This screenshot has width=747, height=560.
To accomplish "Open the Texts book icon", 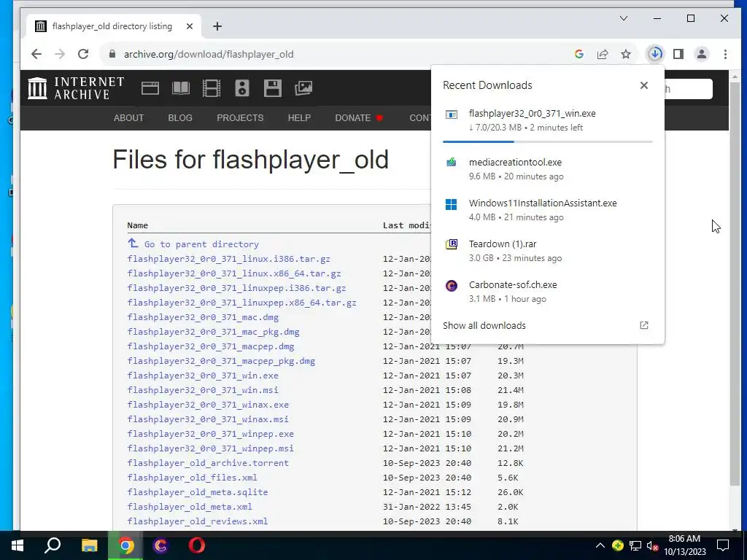I will 181,88.
